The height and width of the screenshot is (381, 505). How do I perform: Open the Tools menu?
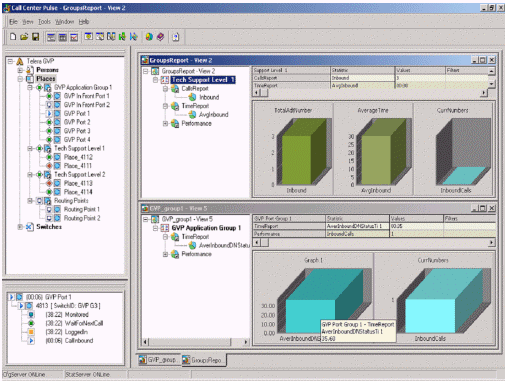pyautogui.click(x=44, y=22)
